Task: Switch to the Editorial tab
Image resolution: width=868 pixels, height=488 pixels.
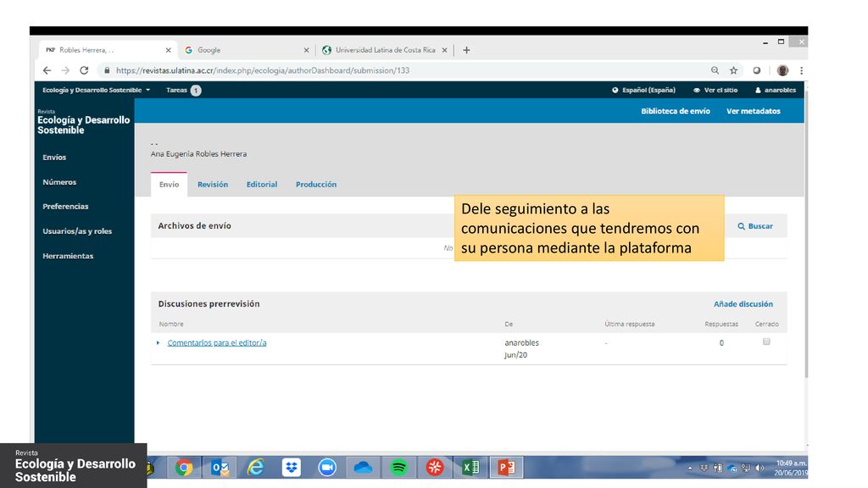Action: tap(262, 184)
